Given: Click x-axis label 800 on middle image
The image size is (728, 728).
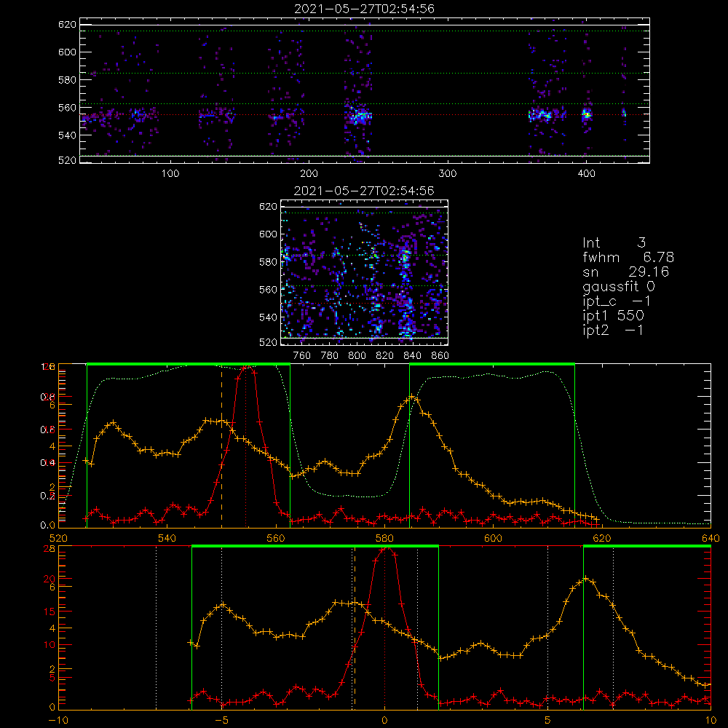Looking at the screenshot, I should [357, 356].
